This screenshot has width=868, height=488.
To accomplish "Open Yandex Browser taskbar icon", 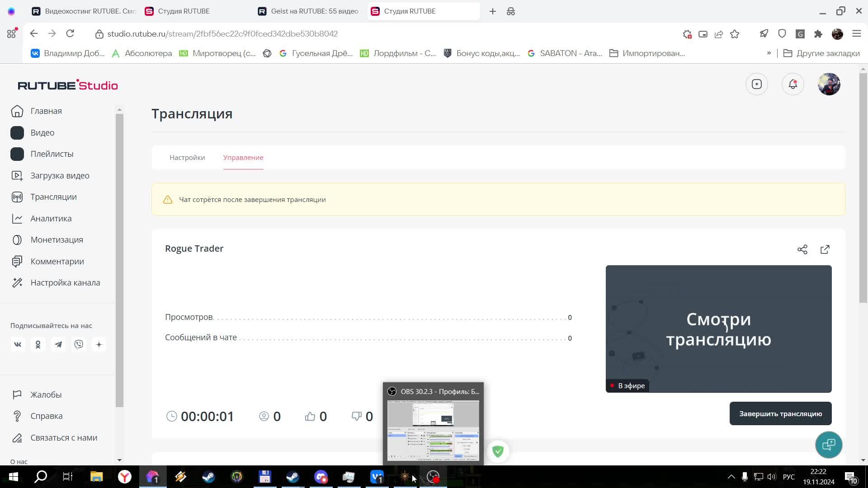I will pyautogui.click(x=125, y=477).
